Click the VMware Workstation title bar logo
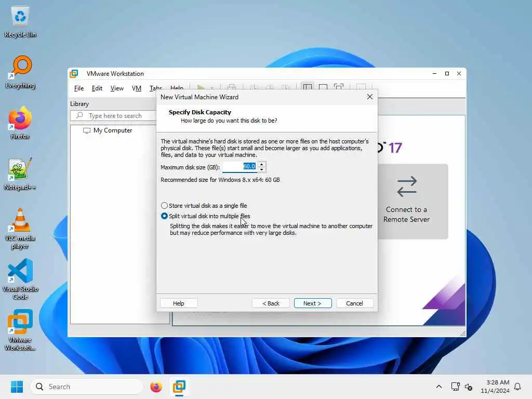Screen dimensions: 532x399 [74, 74]
